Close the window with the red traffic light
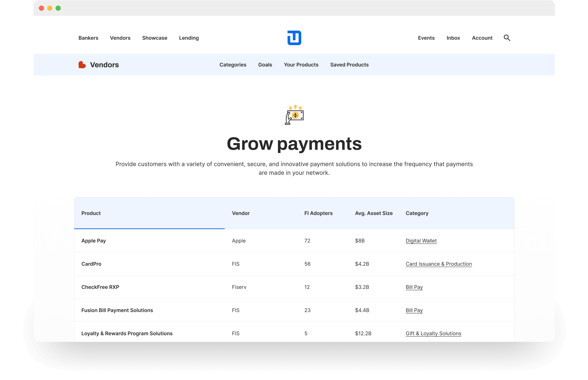588x380 pixels. (42, 8)
